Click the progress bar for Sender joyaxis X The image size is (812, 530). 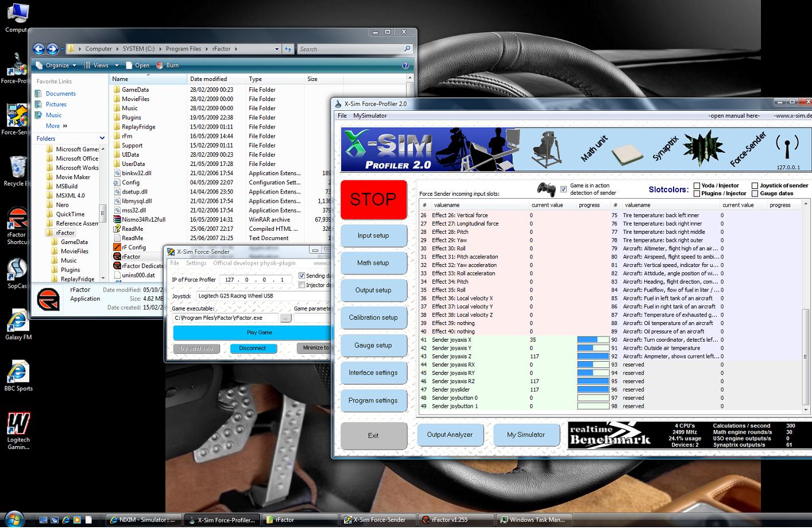(592, 339)
